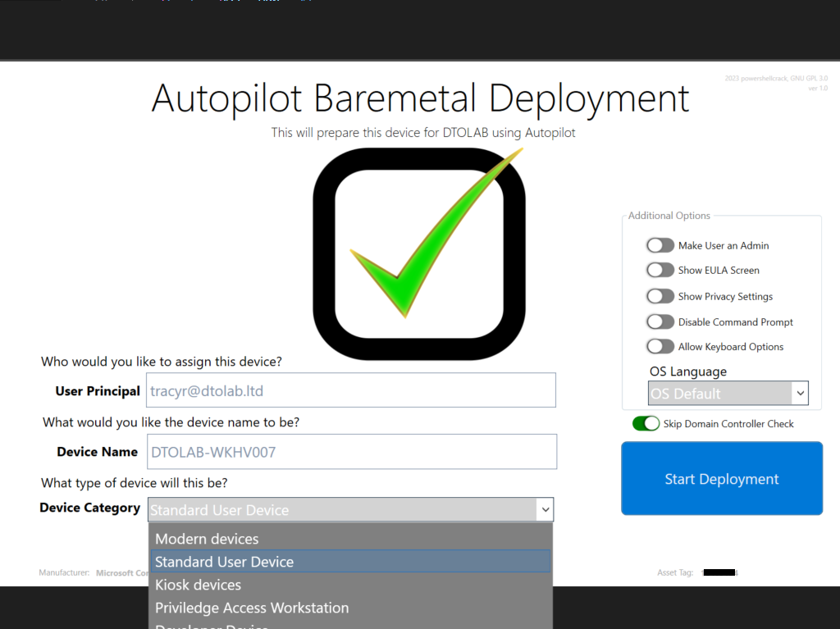Collapse the Device Category dropdown arrow

click(x=545, y=509)
